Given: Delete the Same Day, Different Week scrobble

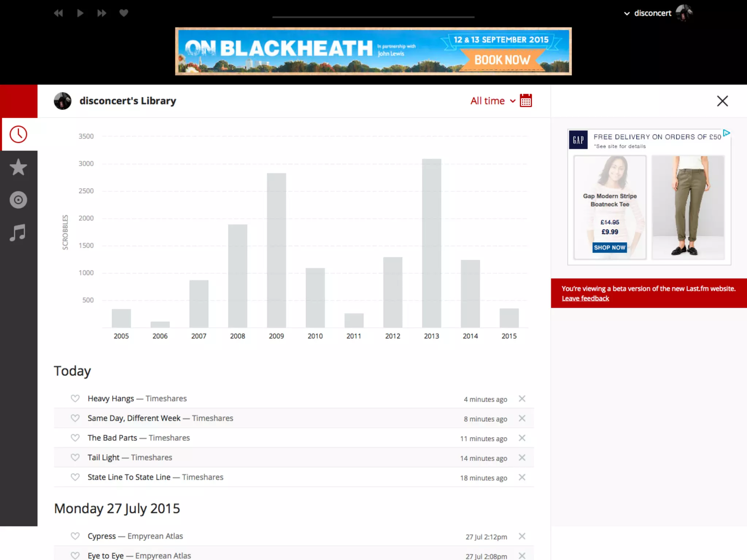Looking at the screenshot, I should pyautogui.click(x=522, y=418).
